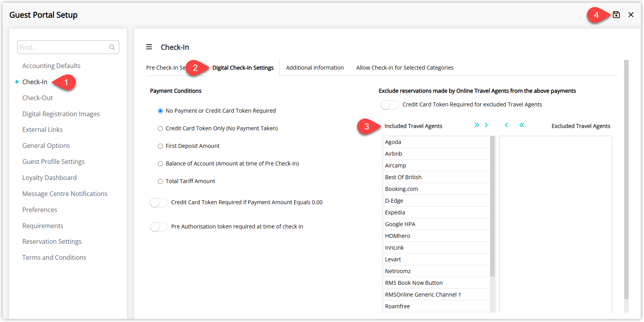Image resolution: width=644 pixels, height=322 pixels.
Task: Open Accounting Defaults in the sidebar
Action: pos(51,66)
